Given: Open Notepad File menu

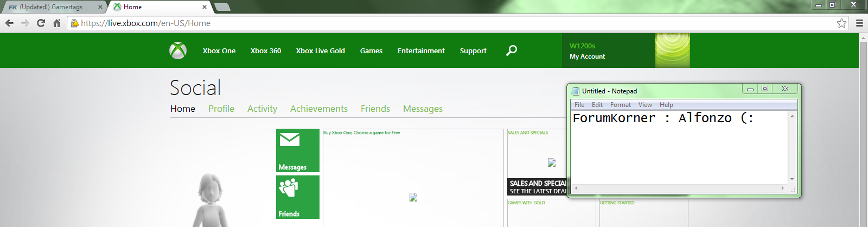Looking at the screenshot, I should click(x=579, y=105).
